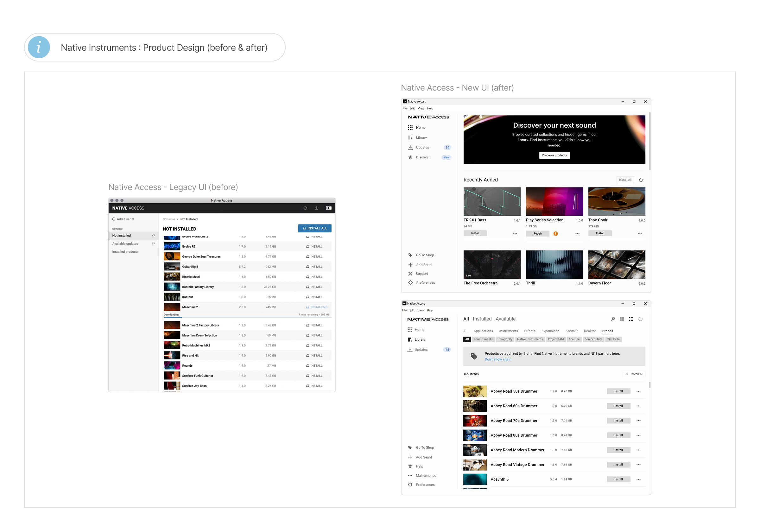The width and height of the screenshot is (760, 532).
Task: Open the user account icon in legacy header
Action: (316, 208)
